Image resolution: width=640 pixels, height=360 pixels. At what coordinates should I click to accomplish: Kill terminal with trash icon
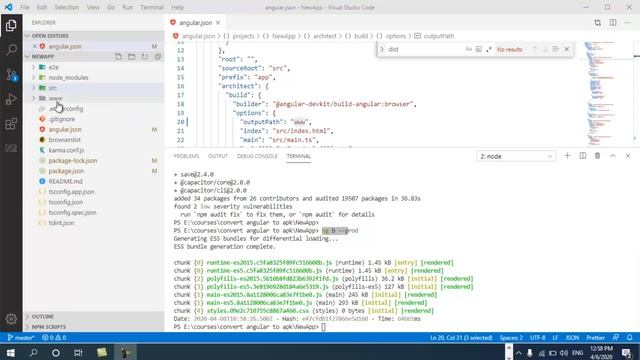[597, 156]
